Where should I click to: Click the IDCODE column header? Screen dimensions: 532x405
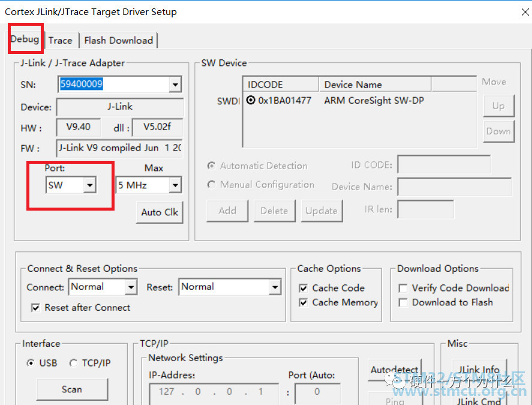click(x=281, y=84)
